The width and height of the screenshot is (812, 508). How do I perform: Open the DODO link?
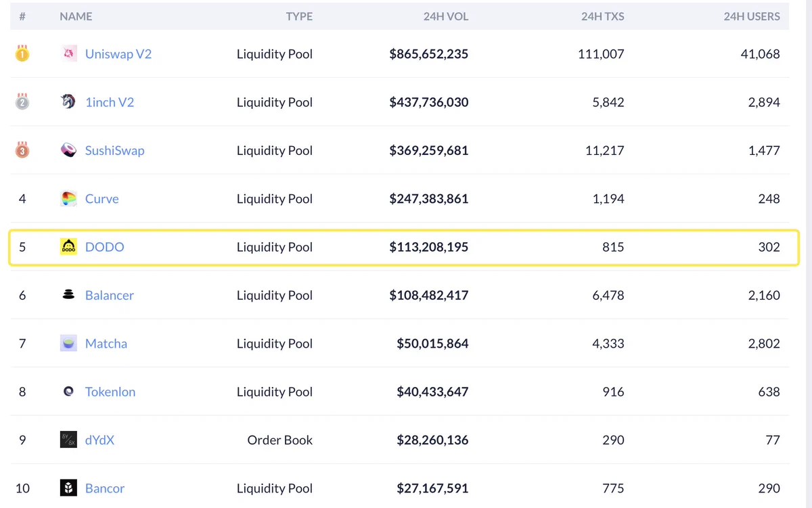tap(105, 247)
